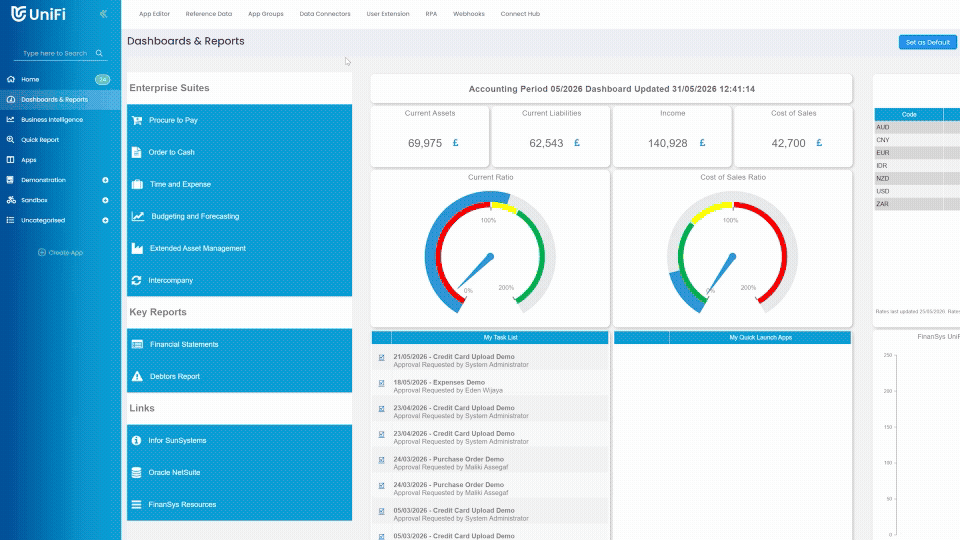Click the Type here to Search field
The image size is (960, 540).
click(x=55, y=53)
